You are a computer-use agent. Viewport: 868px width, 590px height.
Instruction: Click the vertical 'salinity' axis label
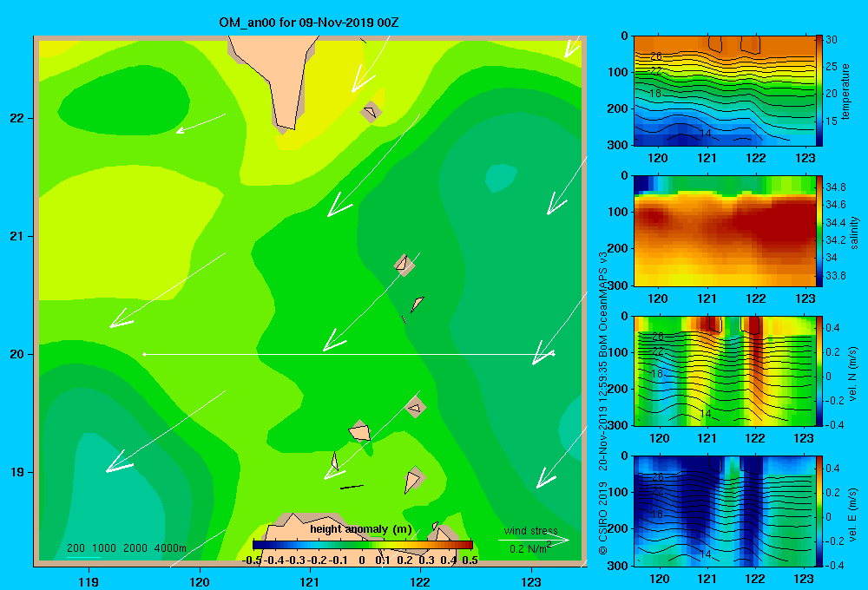[855, 233]
